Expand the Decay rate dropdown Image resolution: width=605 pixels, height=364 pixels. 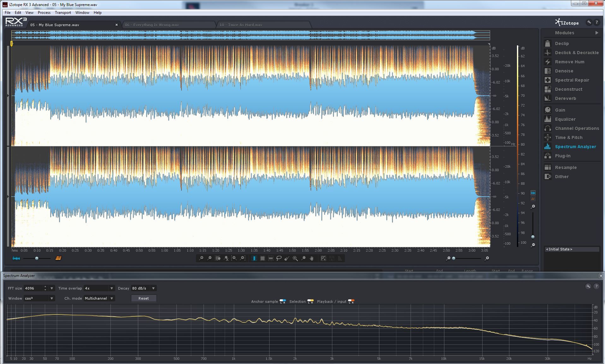point(153,288)
